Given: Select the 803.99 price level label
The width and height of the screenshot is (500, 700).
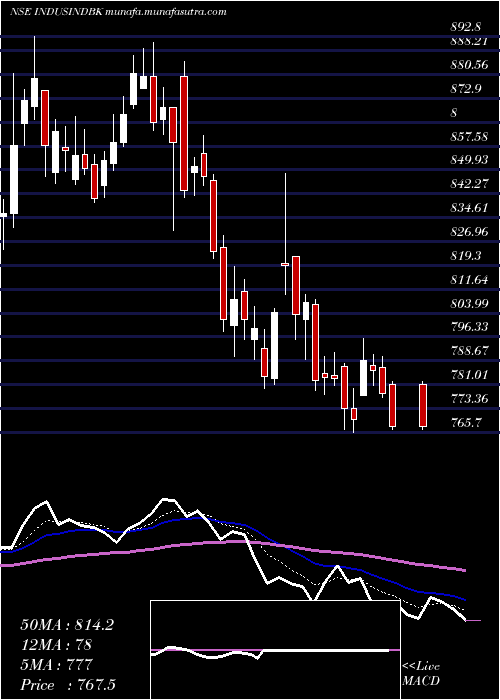Looking at the screenshot, I should [469, 303].
